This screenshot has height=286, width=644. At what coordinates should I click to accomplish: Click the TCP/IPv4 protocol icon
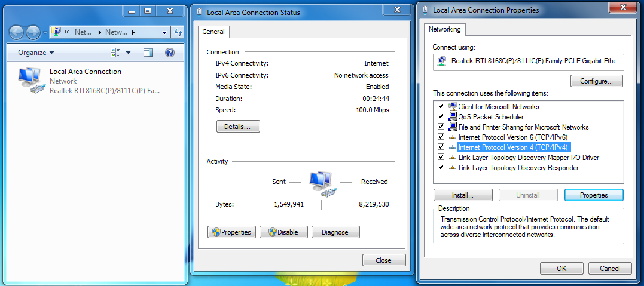pos(453,147)
